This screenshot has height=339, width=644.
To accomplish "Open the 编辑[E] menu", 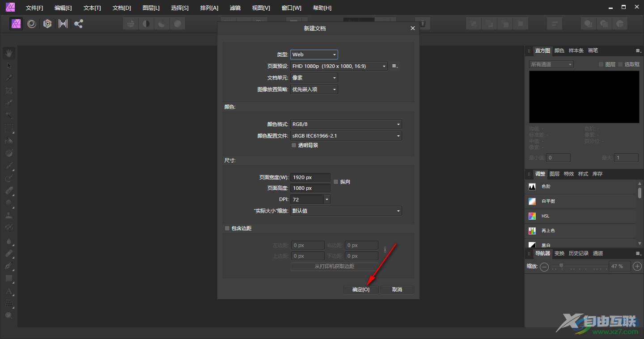I will coord(63,8).
